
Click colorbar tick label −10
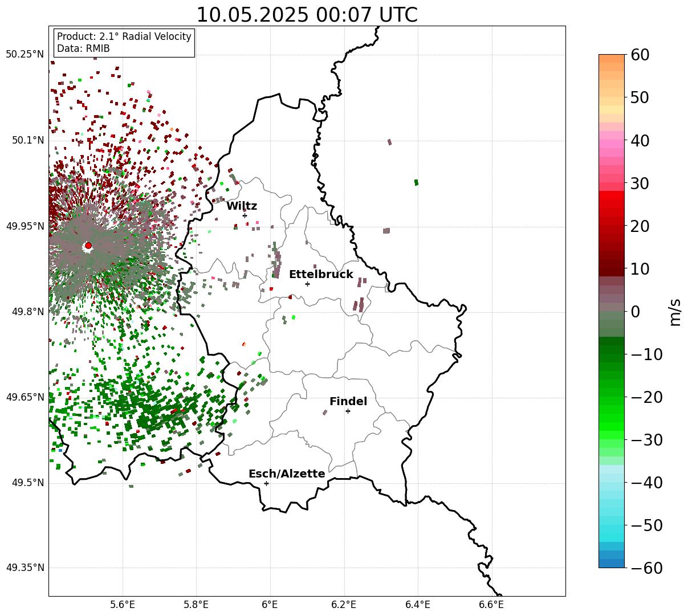coord(646,354)
